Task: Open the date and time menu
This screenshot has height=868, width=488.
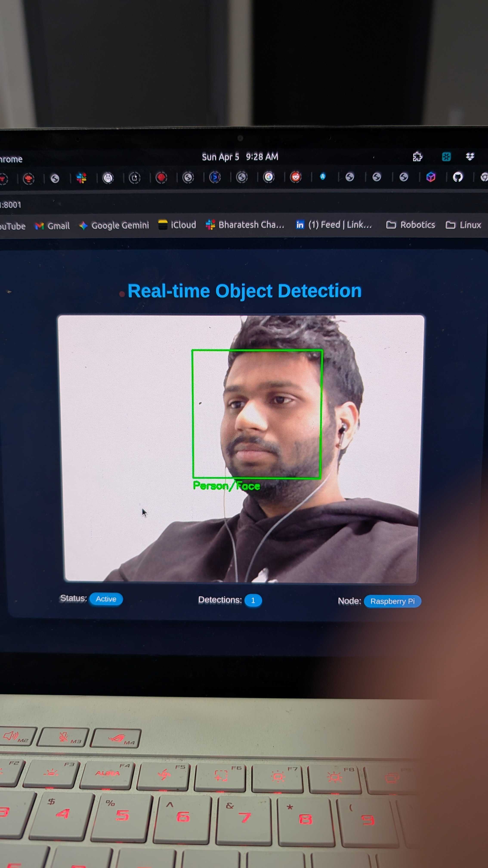Action: click(240, 157)
